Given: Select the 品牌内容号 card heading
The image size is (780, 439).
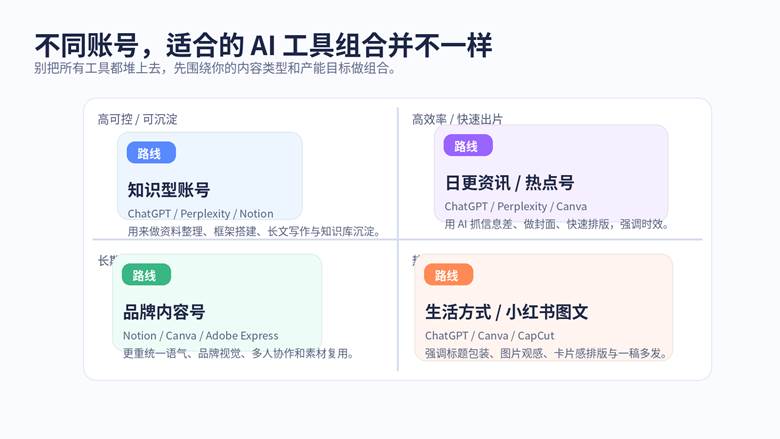Looking at the screenshot, I should (164, 312).
